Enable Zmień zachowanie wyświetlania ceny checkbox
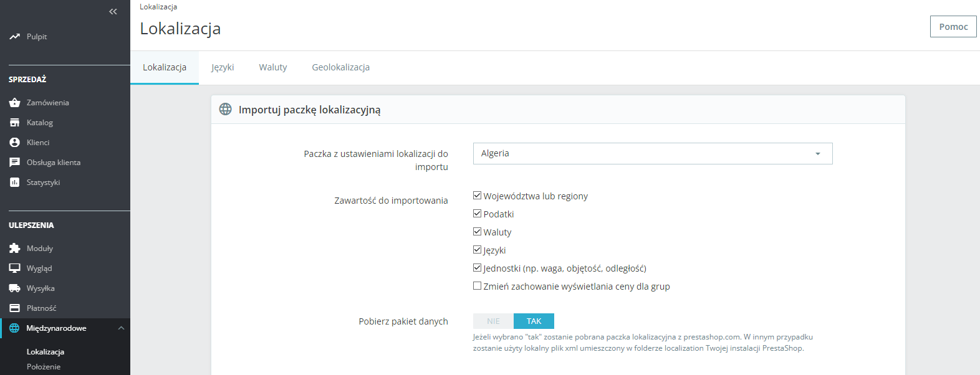This screenshot has width=980, height=375. click(477, 286)
